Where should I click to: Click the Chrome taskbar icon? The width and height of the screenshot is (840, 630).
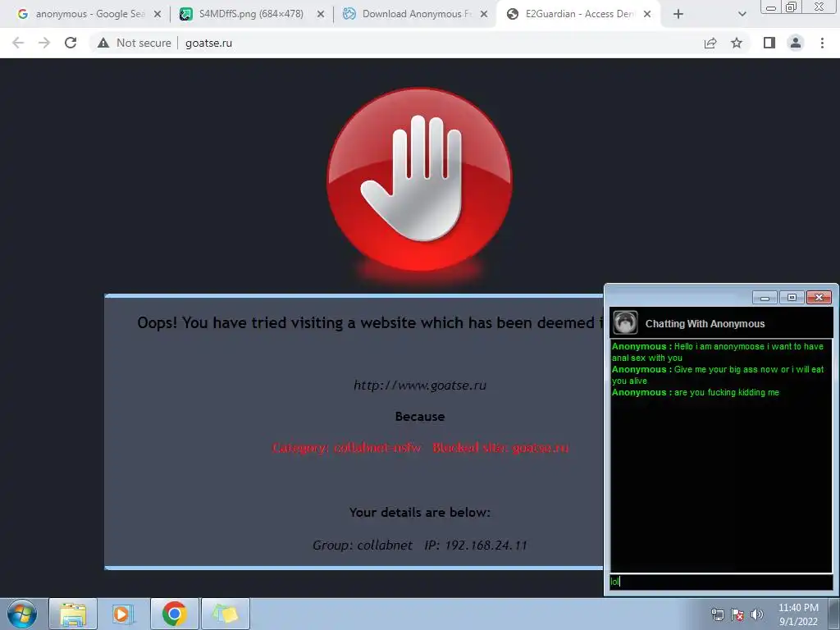[x=174, y=614]
